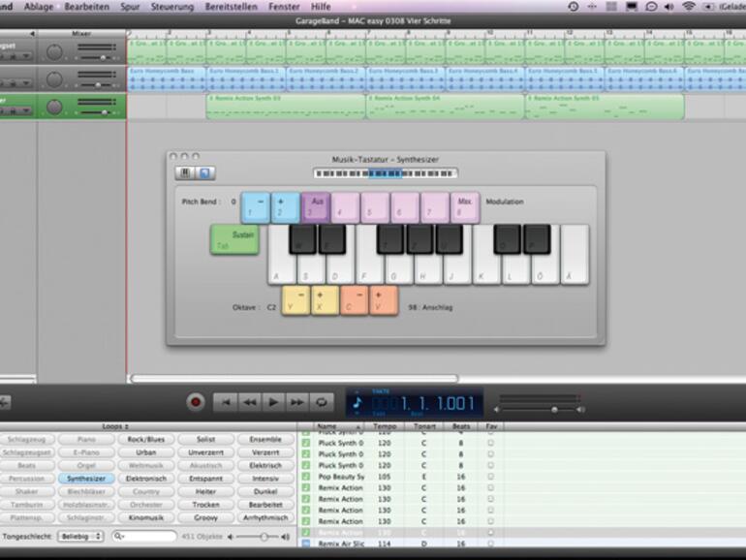Start playback with the Play button
746x560 pixels.
(273, 402)
